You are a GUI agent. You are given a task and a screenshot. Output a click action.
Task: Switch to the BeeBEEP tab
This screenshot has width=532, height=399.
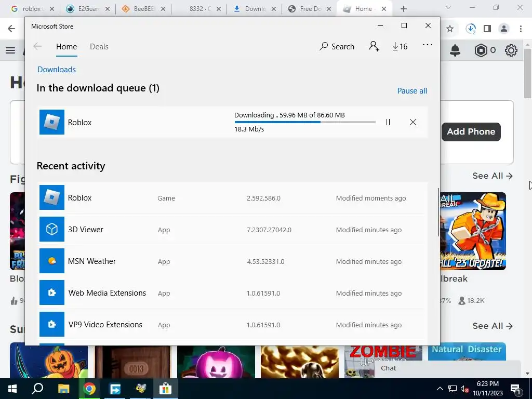(143, 9)
